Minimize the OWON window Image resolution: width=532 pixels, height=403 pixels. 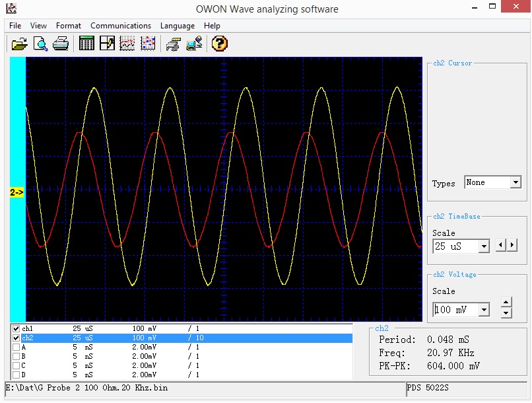coord(475,7)
